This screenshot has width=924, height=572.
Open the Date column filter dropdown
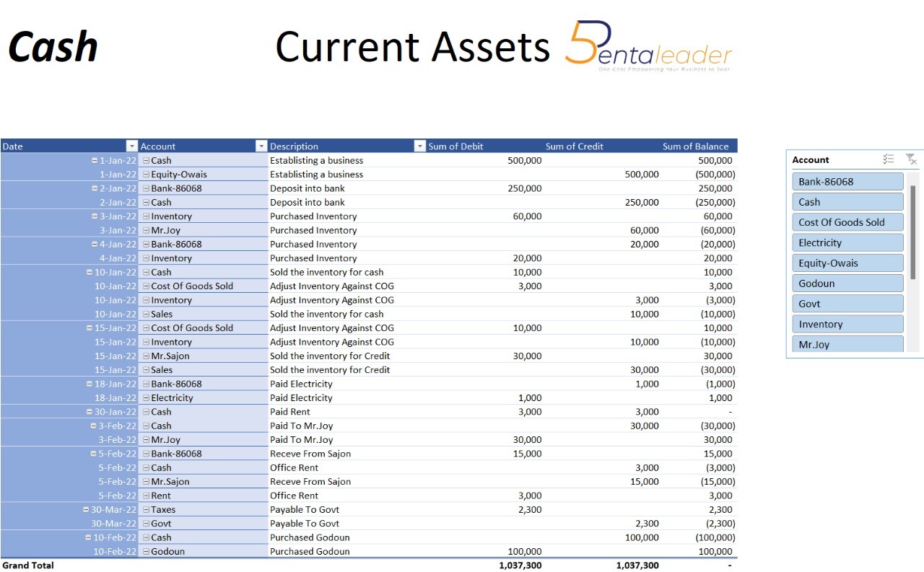point(131,146)
